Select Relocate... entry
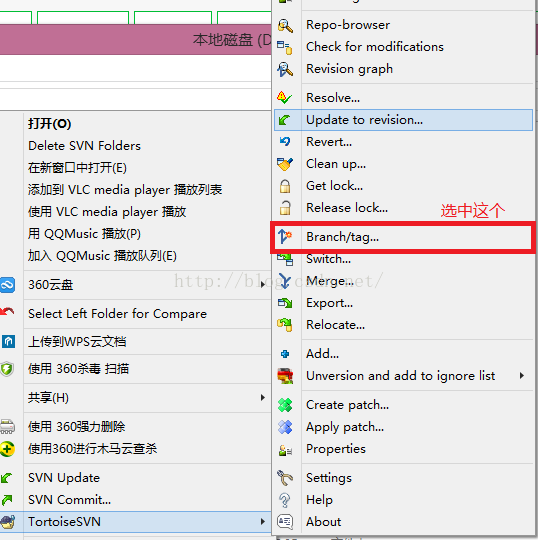This screenshot has width=538, height=540. pyautogui.click(x=335, y=325)
